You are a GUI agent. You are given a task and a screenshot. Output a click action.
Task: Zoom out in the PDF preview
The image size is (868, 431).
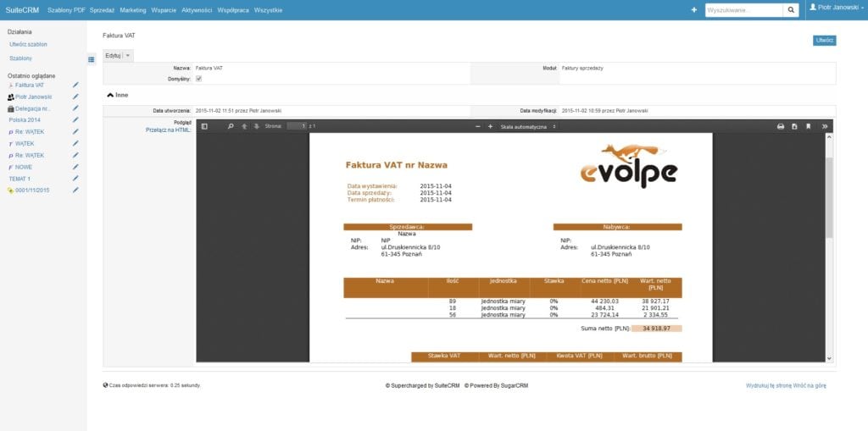point(477,126)
